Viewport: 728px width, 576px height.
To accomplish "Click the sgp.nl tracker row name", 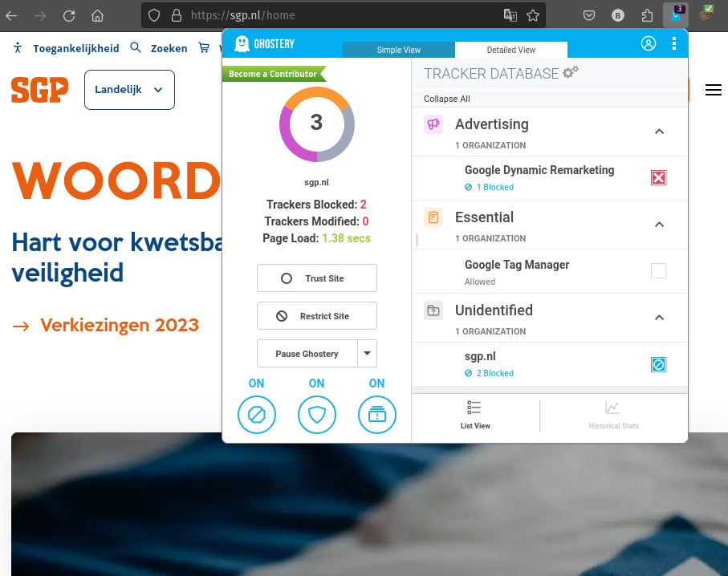I will coord(480,356).
